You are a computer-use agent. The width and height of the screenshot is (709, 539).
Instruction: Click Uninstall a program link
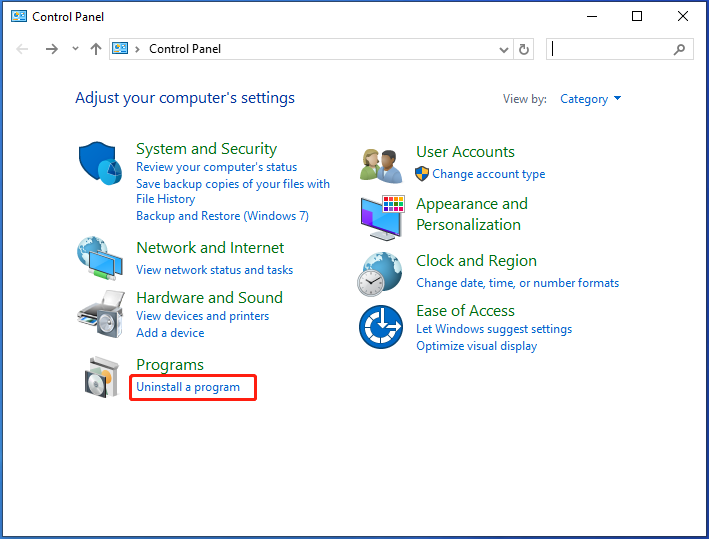point(188,387)
